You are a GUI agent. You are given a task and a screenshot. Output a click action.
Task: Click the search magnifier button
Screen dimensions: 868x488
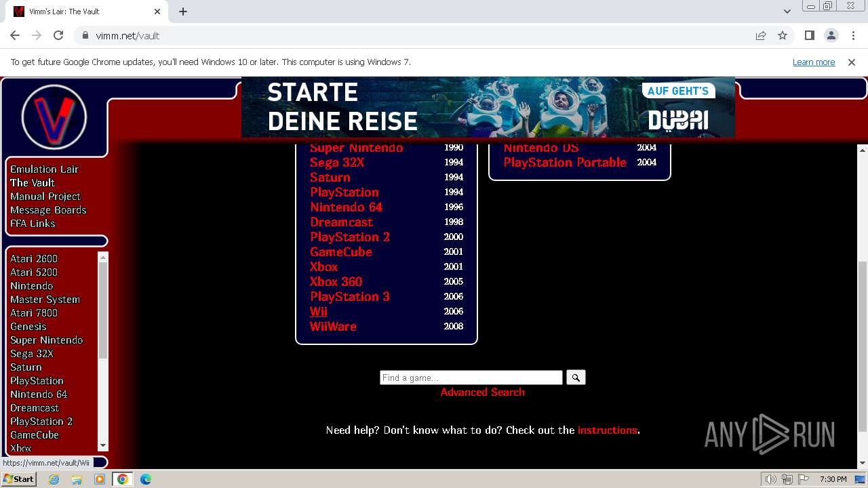point(576,378)
